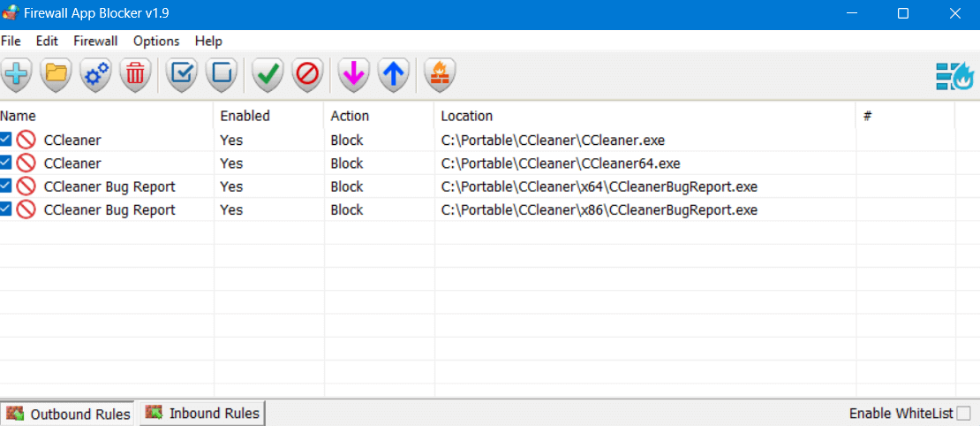Image resolution: width=980 pixels, height=426 pixels.
Task: Click the yellow Add Folder icon
Action: [57, 75]
